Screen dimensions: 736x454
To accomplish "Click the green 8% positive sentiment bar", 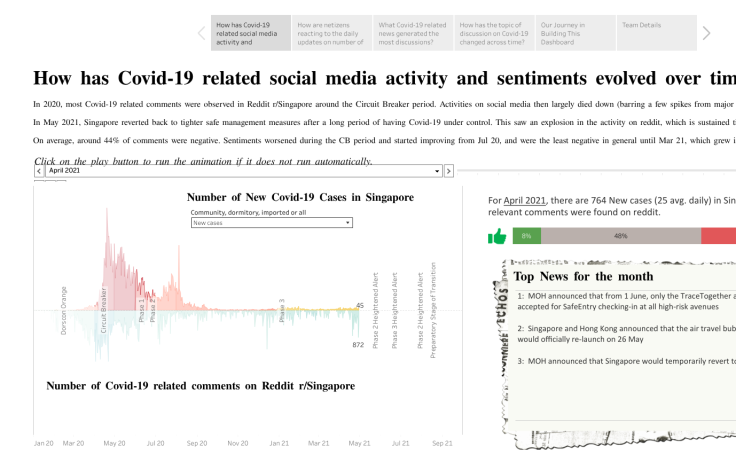I will (527, 236).
